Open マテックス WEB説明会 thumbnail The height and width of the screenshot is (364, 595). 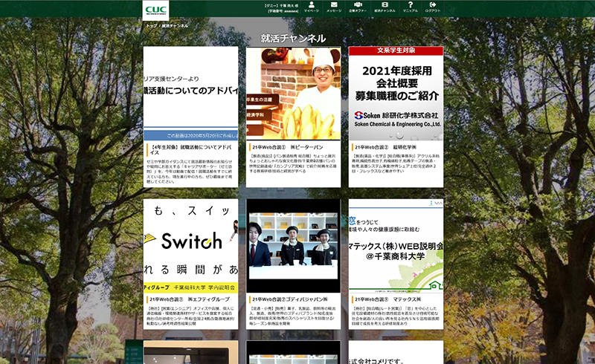(x=396, y=245)
